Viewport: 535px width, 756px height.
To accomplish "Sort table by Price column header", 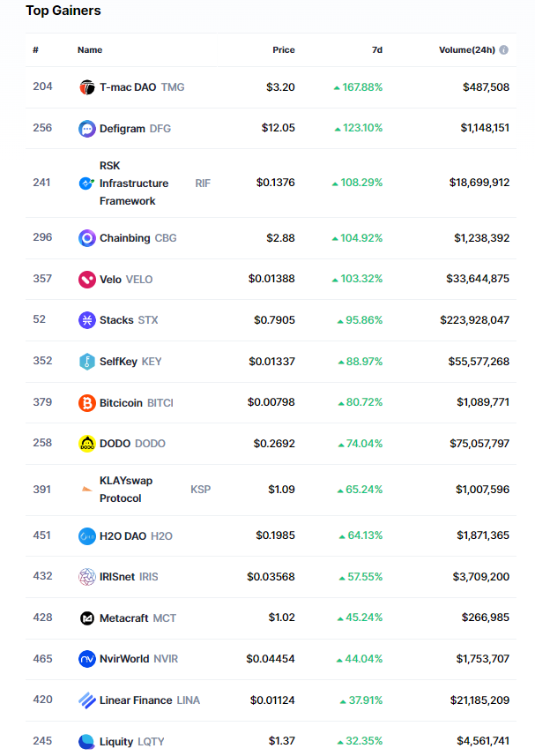I will click(283, 50).
